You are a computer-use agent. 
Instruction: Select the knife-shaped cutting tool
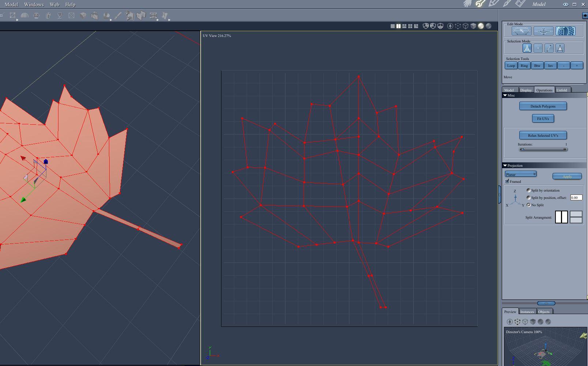(118, 16)
